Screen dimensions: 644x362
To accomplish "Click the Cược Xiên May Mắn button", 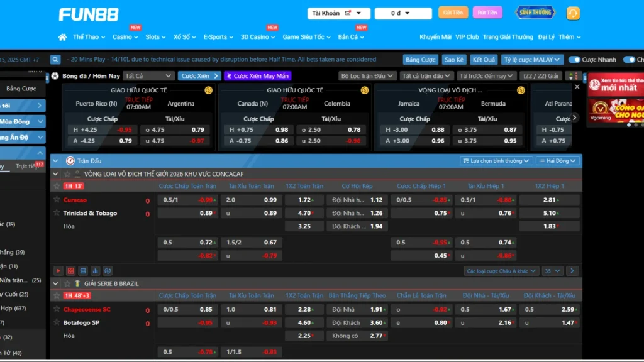I will click(x=258, y=76).
